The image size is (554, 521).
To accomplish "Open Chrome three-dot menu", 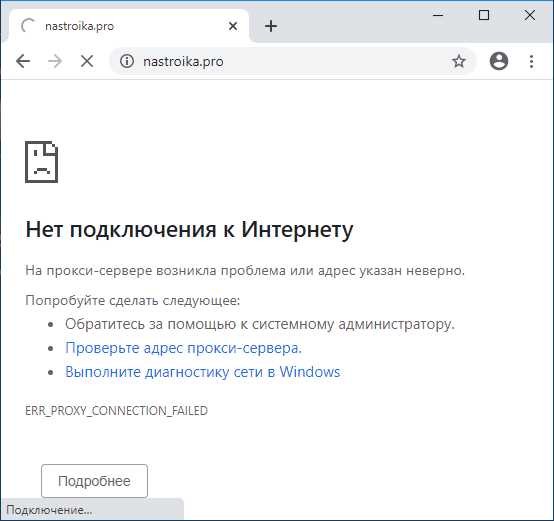I will point(531,61).
